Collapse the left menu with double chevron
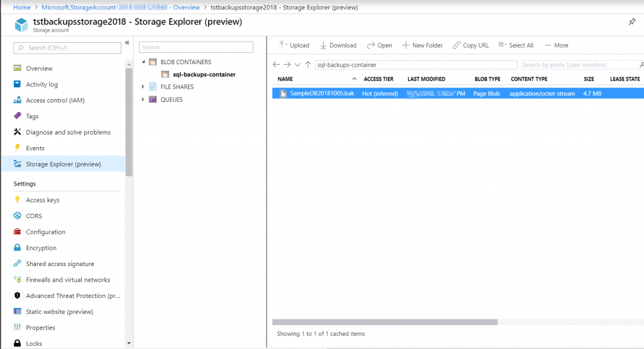The width and height of the screenshot is (644, 349). (127, 43)
